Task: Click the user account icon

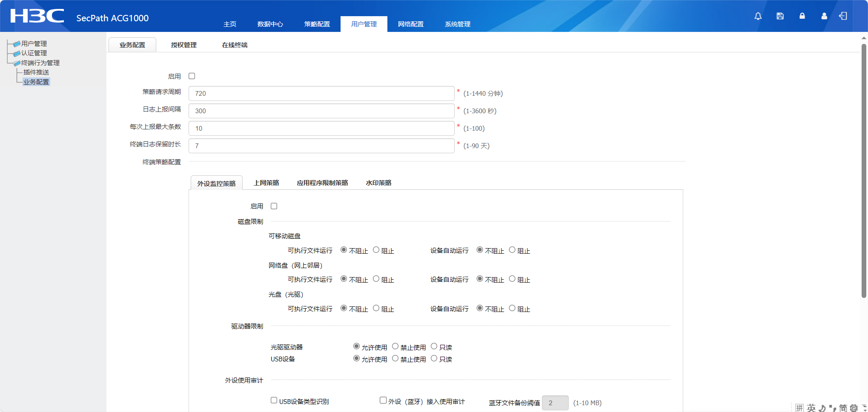Action: 824,16
